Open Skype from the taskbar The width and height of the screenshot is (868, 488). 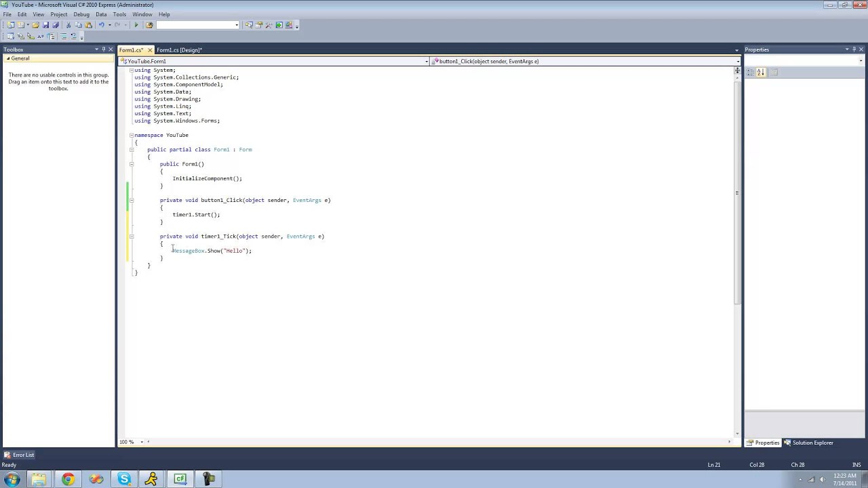click(x=124, y=479)
